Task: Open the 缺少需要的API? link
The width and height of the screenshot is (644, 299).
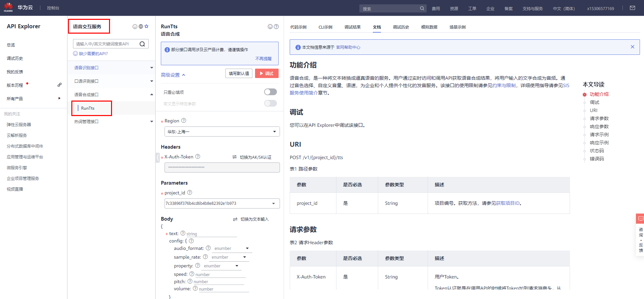Action: point(91,53)
